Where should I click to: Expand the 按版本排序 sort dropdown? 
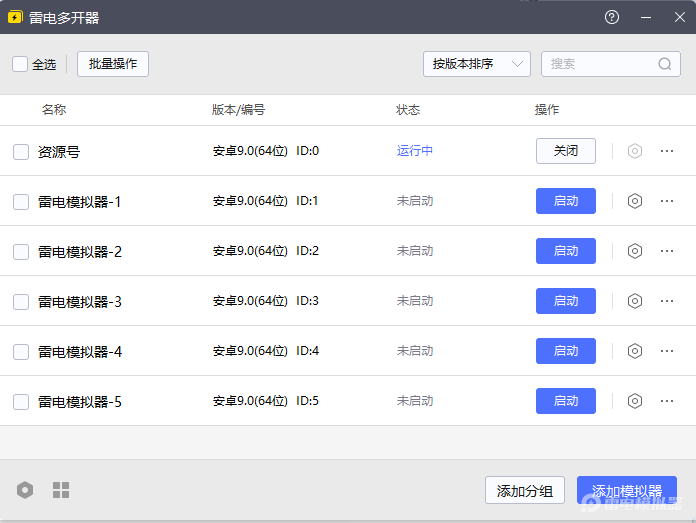[476, 64]
